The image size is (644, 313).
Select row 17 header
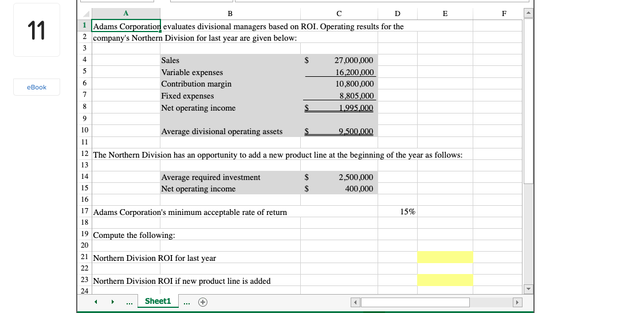point(84,211)
